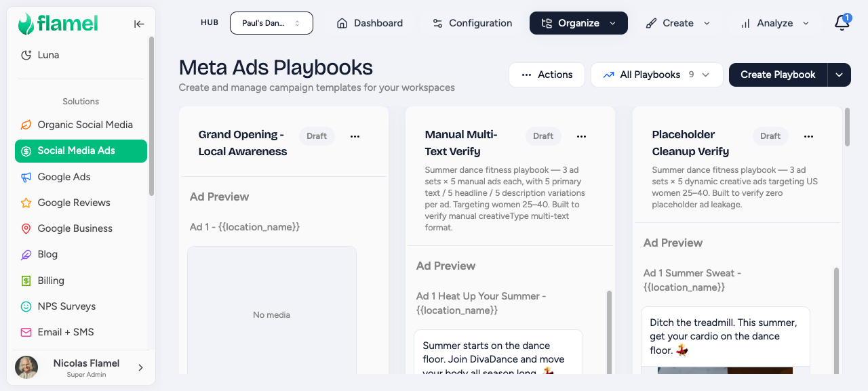This screenshot has height=391, width=868.
Task: Select Blog in sidebar
Action: click(x=81, y=255)
